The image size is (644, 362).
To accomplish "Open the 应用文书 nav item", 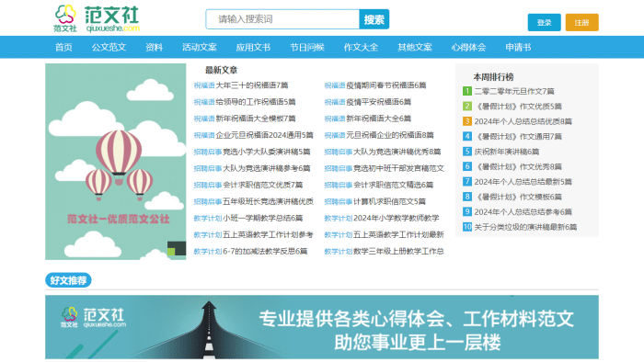I will point(253,47).
